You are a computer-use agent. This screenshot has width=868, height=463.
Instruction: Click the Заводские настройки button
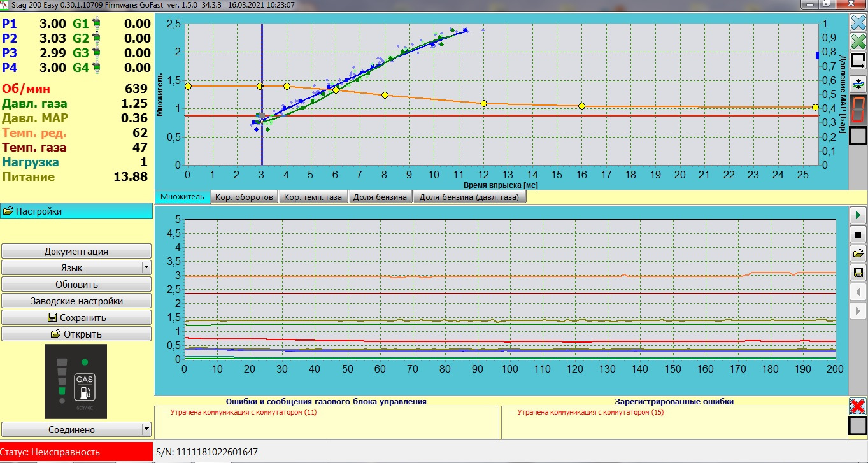[x=76, y=301]
